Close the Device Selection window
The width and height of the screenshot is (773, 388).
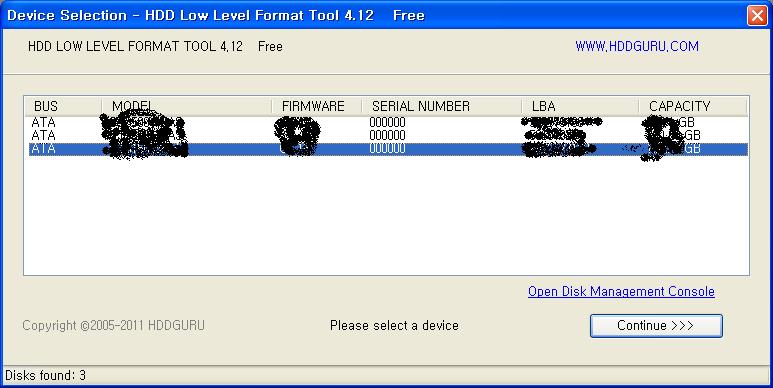pyautogui.click(x=757, y=15)
